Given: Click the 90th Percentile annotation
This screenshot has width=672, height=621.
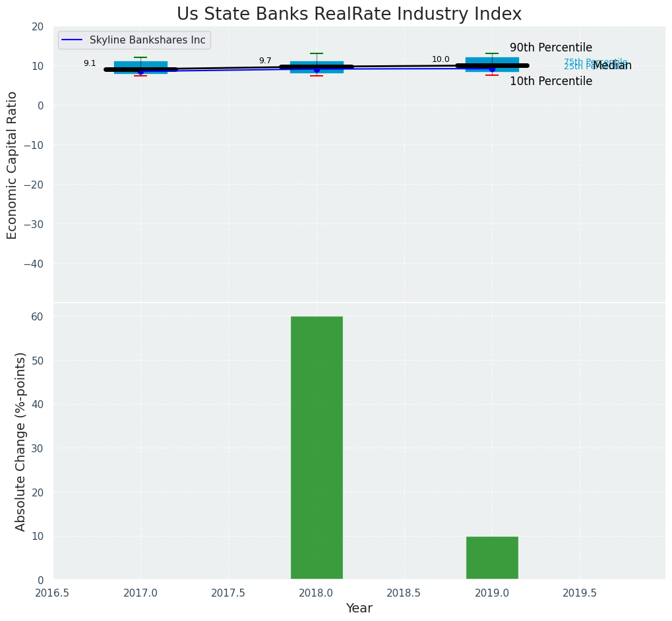Looking at the screenshot, I should point(551,48).
